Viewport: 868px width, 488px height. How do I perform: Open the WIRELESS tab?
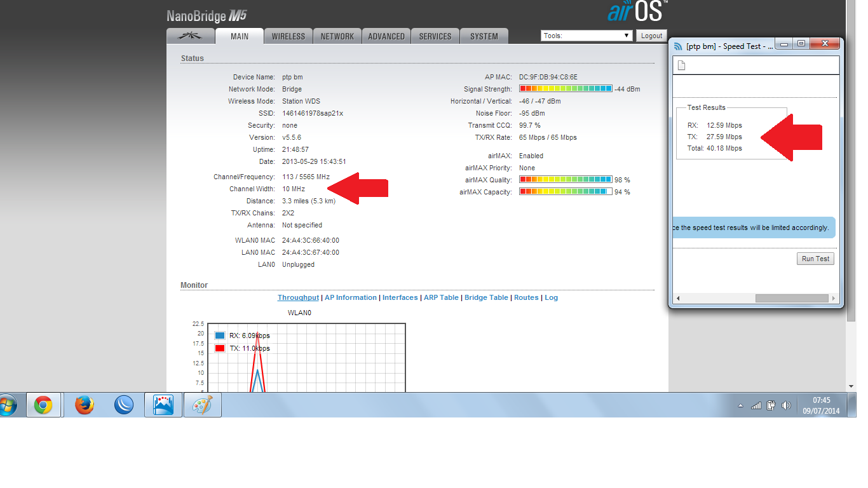288,36
